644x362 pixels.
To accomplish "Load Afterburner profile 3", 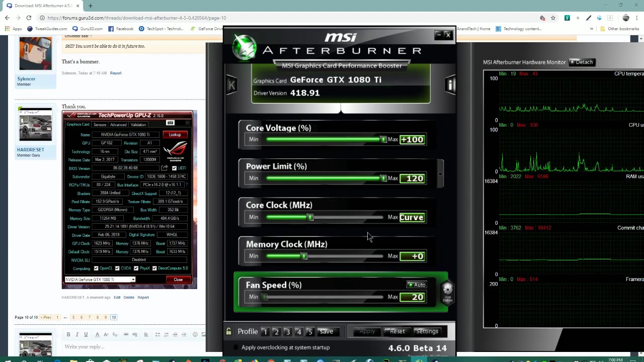I will click(x=287, y=331).
